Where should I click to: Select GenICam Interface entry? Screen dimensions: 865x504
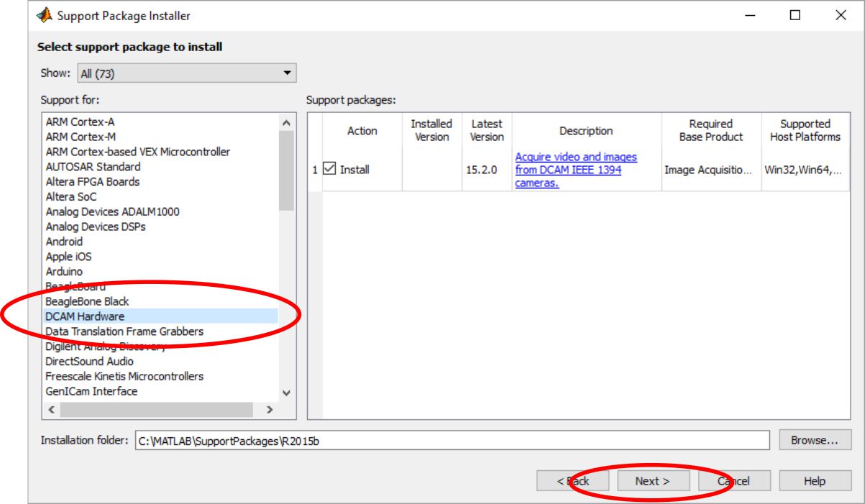[x=91, y=391]
